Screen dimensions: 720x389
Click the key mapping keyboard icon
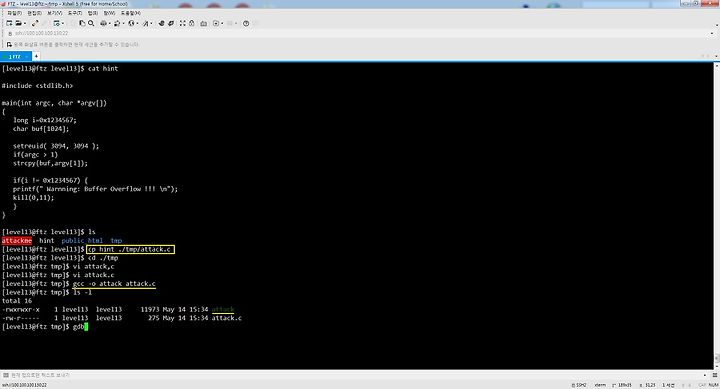pyautogui.click(x=203, y=23)
